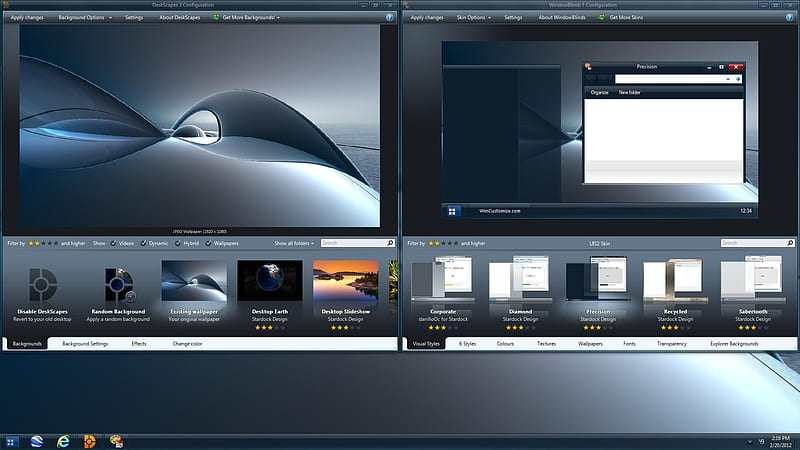
Task: Select the Desktop Slideshow background
Action: [x=345, y=281]
